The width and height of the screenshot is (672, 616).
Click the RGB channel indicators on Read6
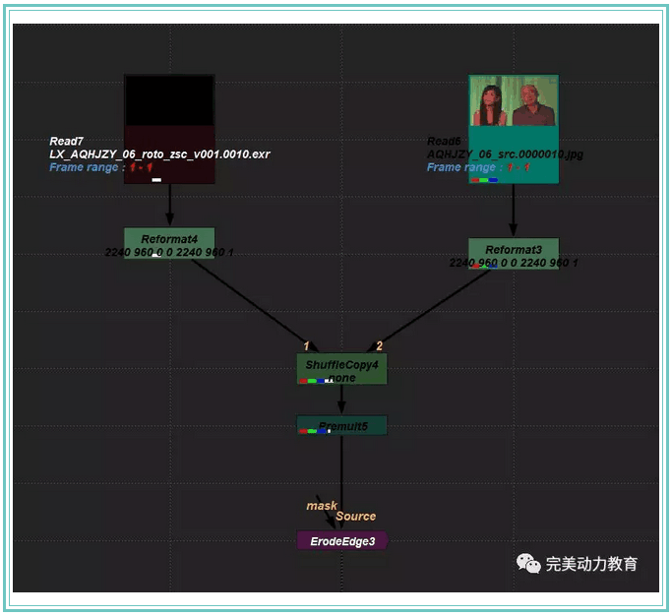tap(484, 180)
